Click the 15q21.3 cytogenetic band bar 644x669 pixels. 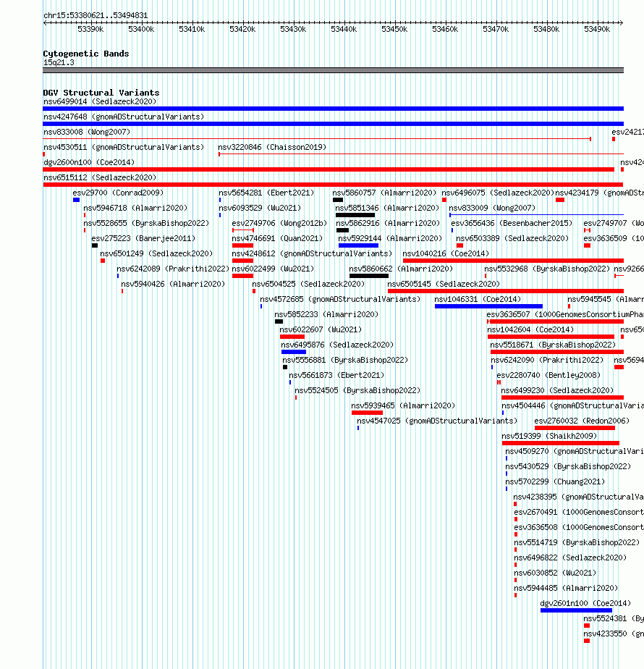(333, 70)
